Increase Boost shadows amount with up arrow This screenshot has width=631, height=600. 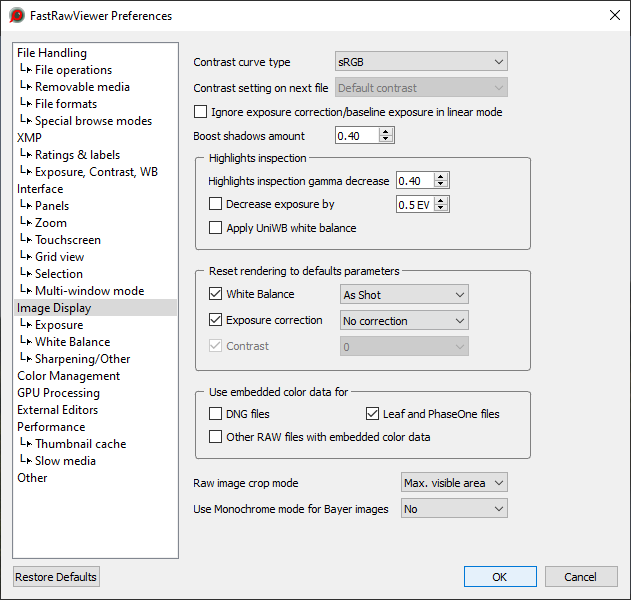(387, 131)
